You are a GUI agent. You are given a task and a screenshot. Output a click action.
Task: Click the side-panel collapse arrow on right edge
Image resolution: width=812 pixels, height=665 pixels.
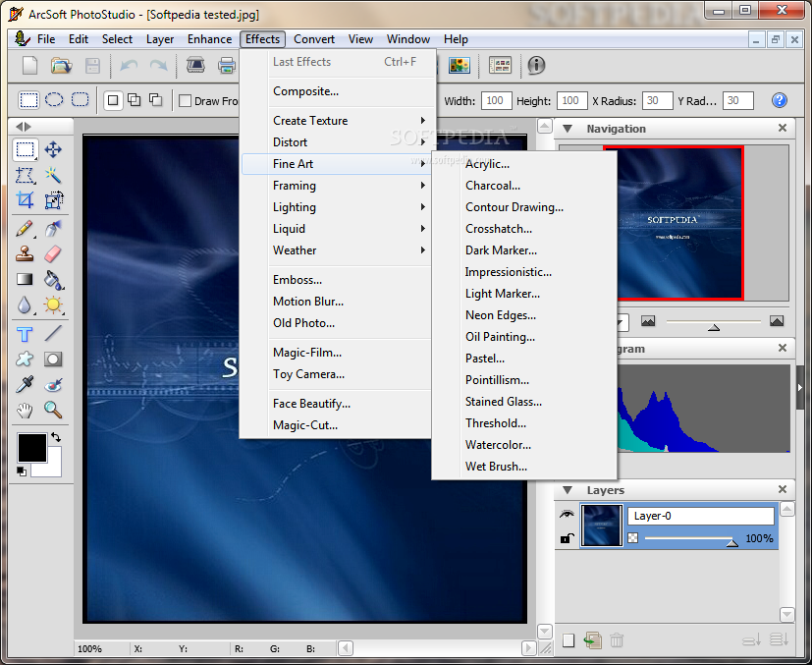click(799, 387)
